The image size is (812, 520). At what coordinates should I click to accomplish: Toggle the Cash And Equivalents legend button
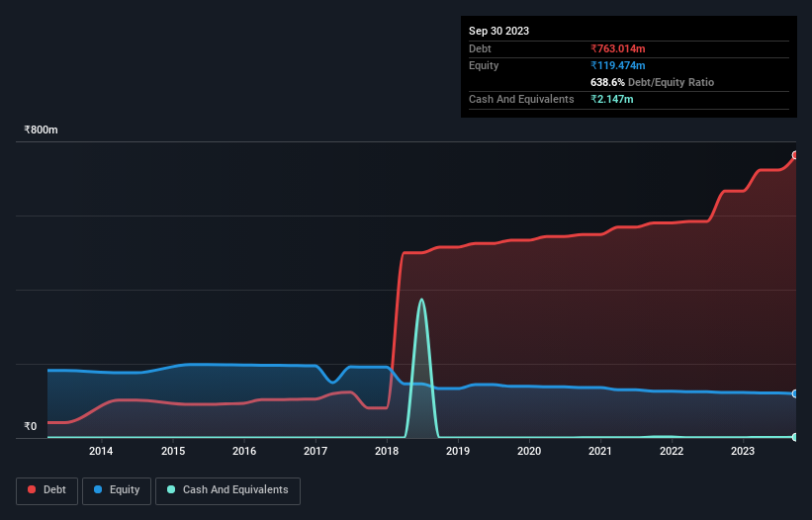coord(227,490)
